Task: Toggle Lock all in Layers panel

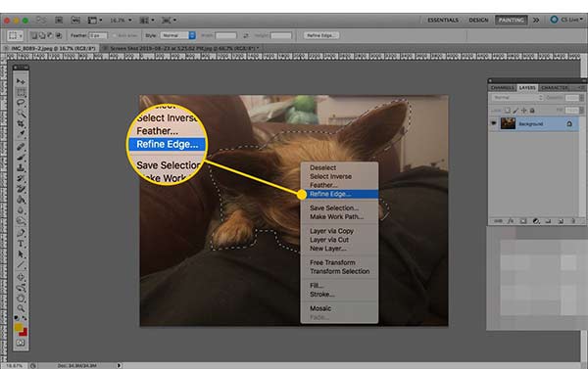Action: 532,111
